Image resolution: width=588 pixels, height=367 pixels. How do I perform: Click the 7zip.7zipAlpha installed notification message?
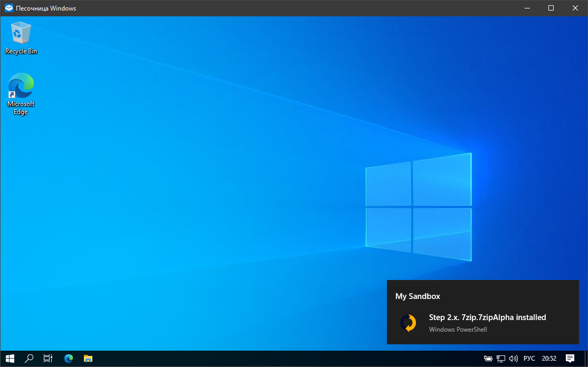(x=487, y=317)
